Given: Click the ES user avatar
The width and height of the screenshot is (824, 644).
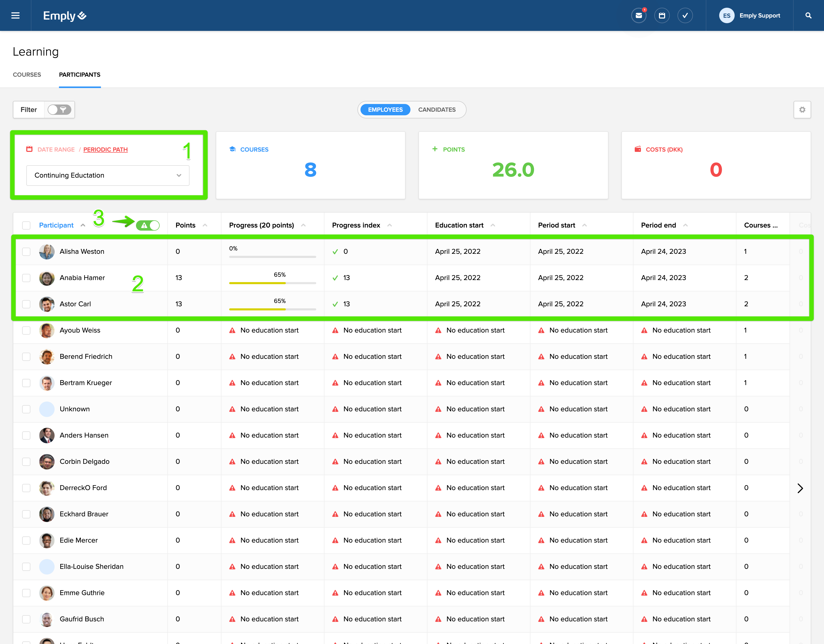Looking at the screenshot, I should pyautogui.click(x=726, y=15).
